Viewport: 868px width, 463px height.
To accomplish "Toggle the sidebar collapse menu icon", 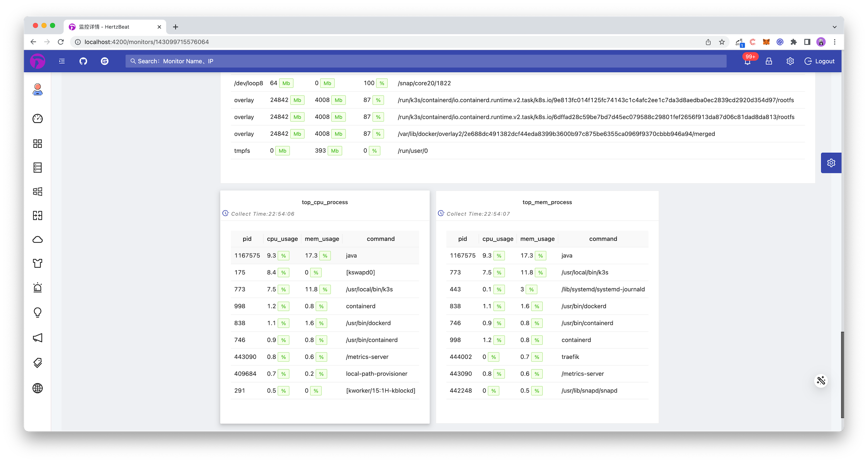I will click(62, 61).
